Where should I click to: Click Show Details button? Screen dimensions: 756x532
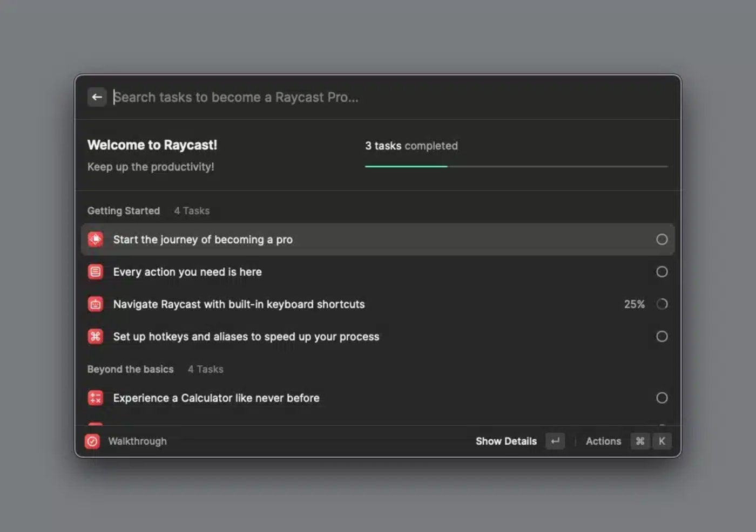pos(506,441)
